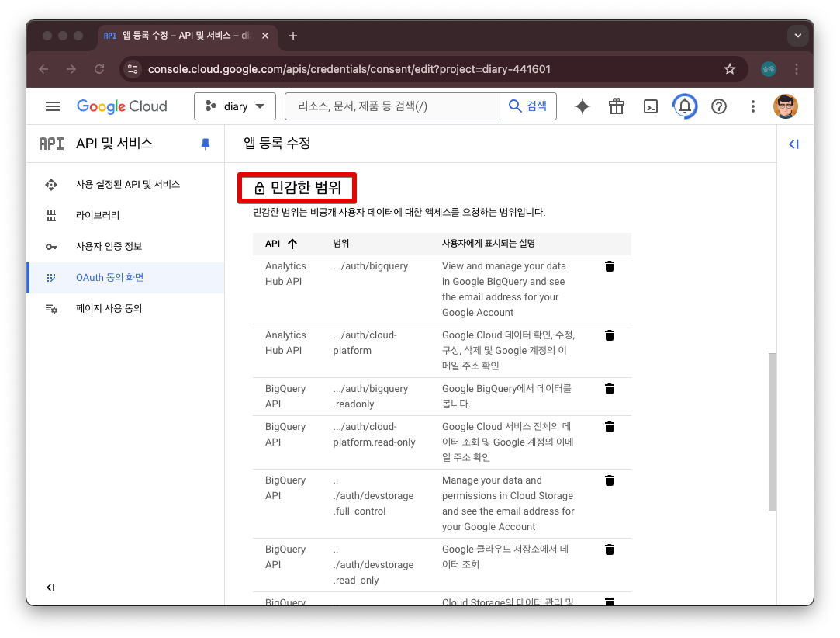This screenshot has width=840, height=638.
Task: Click 'Google 클라우드 저장소에서 데이터 조회' description
Action: pos(505,557)
